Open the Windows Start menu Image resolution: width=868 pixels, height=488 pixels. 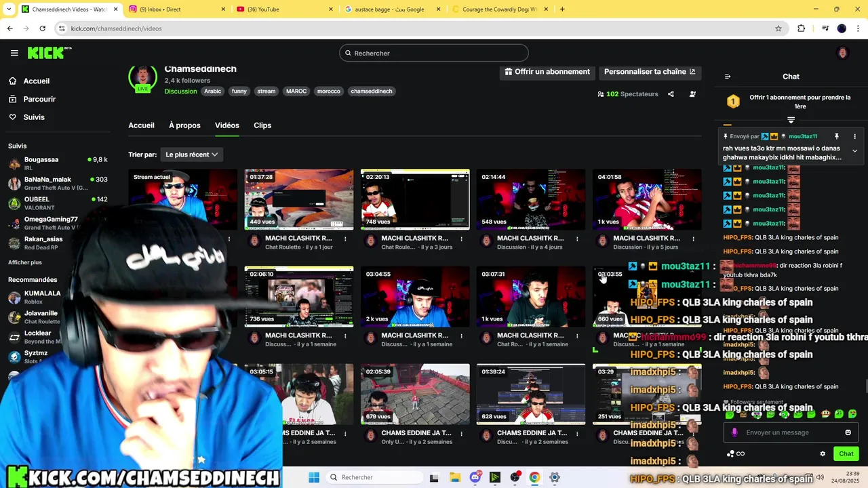coord(314,477)
